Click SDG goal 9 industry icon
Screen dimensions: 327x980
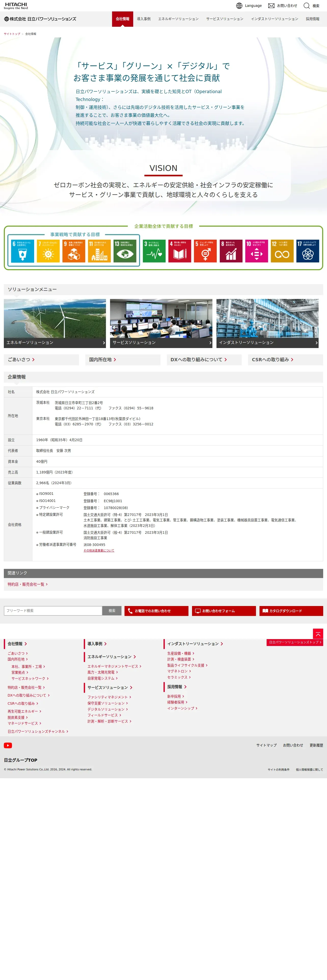(74, 251)
